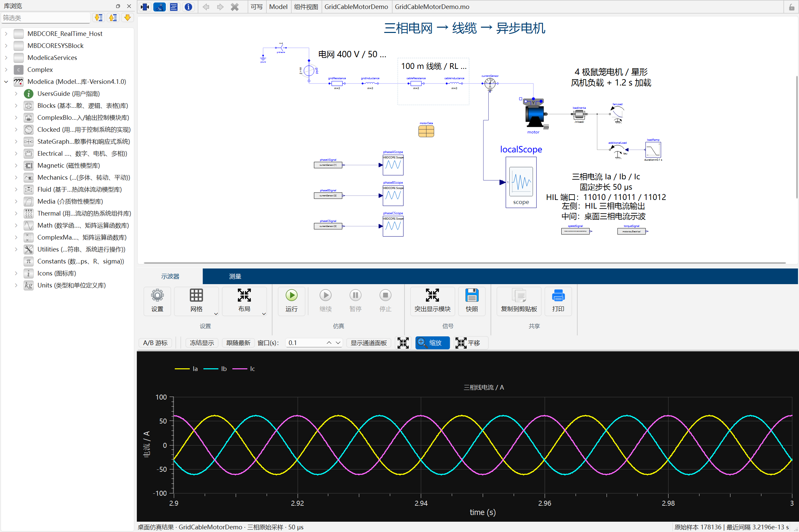799x532 pixels.
Task: Open the window seconds dropdown arrow
Action: [338, 343]
